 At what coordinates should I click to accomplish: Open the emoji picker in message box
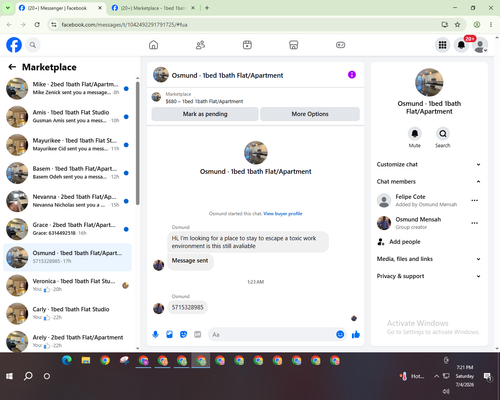pyautogui.click(x=340, y=334)
